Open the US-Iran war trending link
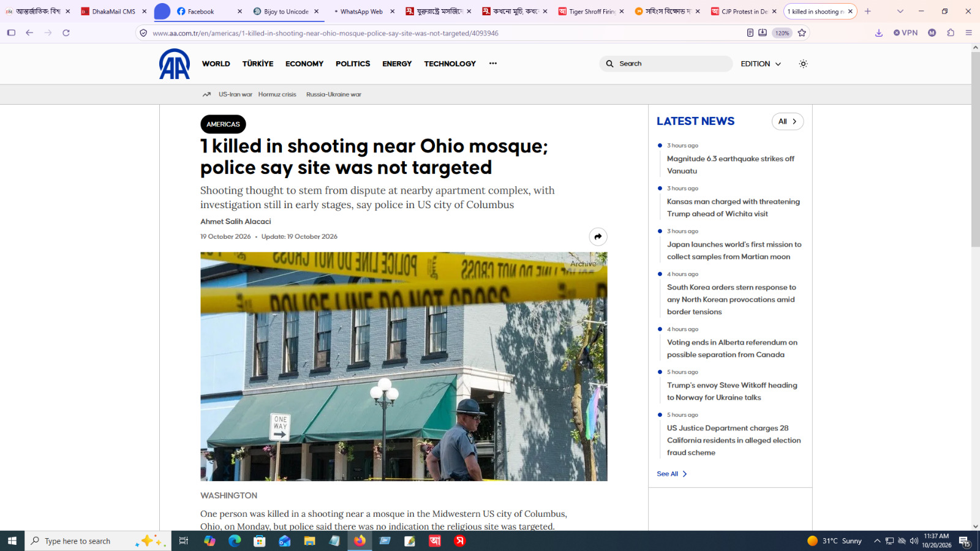 [x=235, y=94]
